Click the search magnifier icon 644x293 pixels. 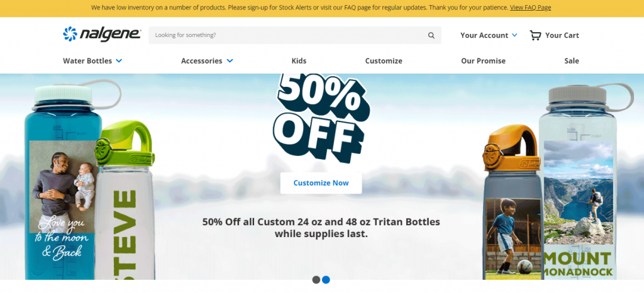click(431, 36)
